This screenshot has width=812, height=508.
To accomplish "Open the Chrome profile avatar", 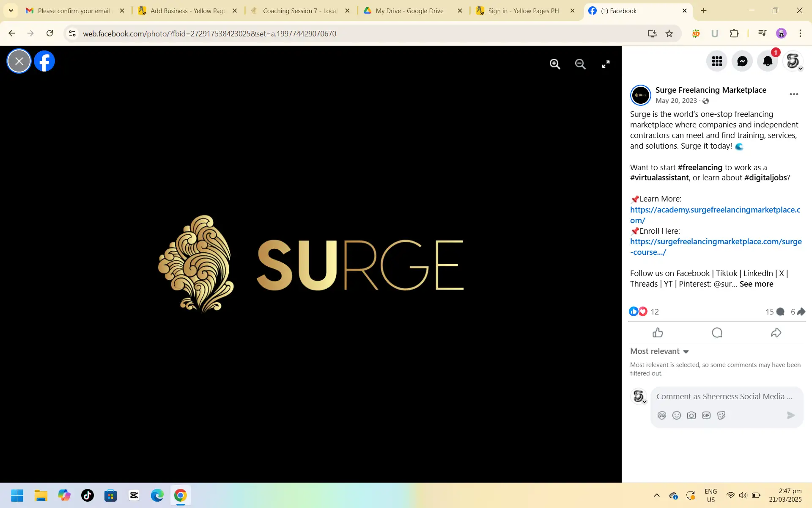I will pyautogui.click(x=781, y=33).
